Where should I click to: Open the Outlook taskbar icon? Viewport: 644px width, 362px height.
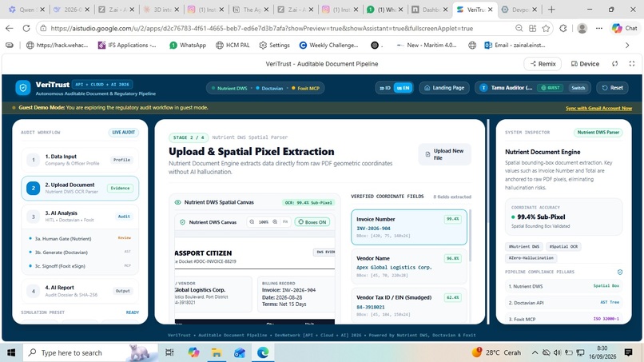tap(240, 352)
